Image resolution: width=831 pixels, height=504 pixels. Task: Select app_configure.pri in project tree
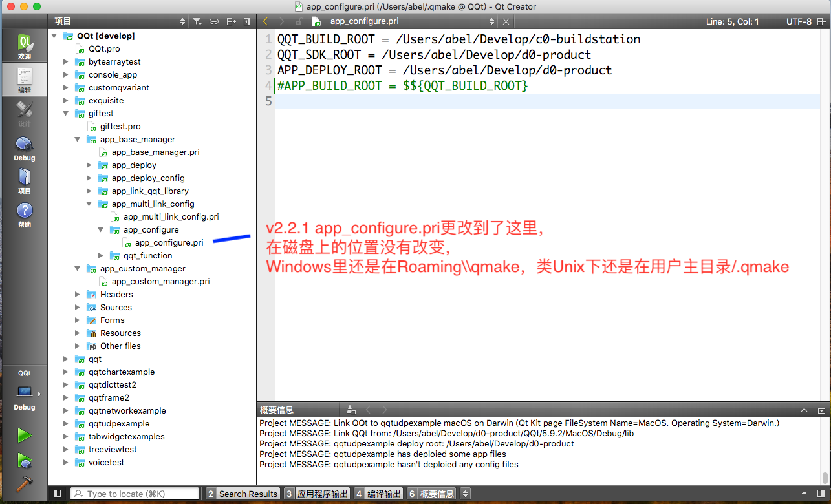(x=169, y=243)
